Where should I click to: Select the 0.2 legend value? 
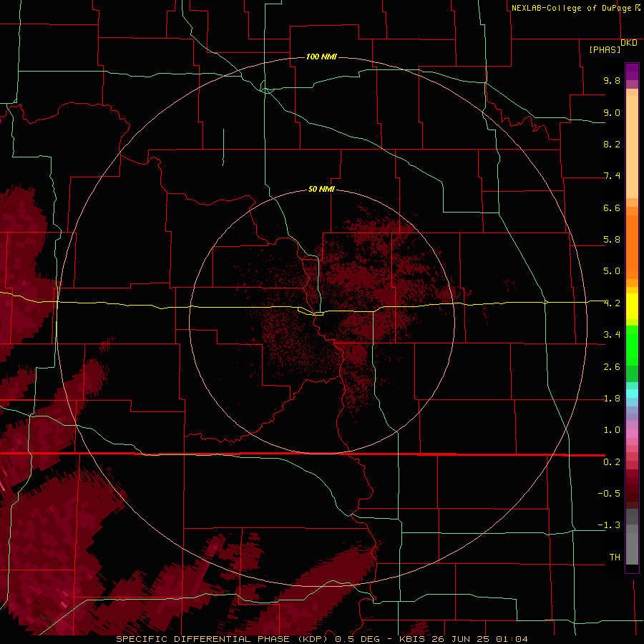pyautogui.click(x=612, y=462)
